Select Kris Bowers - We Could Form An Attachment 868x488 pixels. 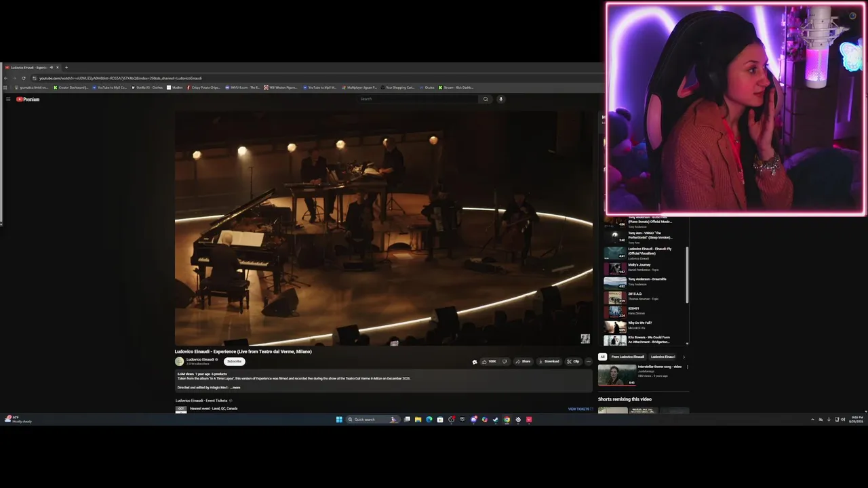[x=644, y=340]
